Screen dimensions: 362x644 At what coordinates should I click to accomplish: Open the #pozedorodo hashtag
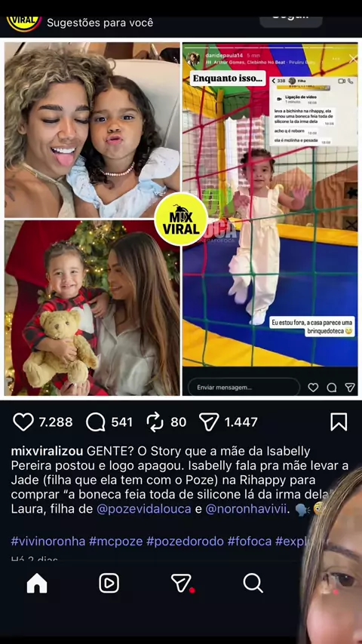click(x=185, y=541)
